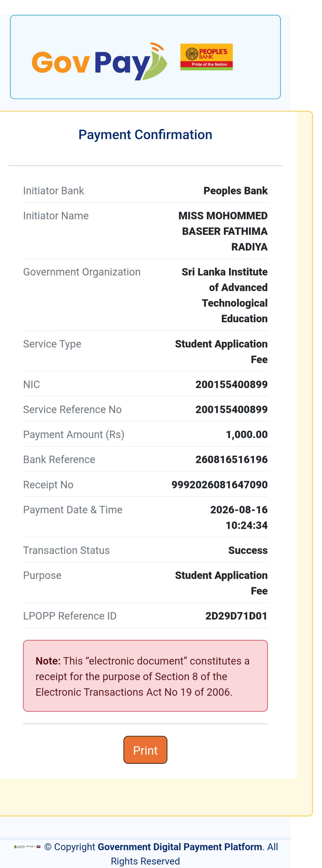Click the Service Type Student Application Fee value
This screenshot has width=322, height=868.
pyautogui.click(x=221, y=351)
